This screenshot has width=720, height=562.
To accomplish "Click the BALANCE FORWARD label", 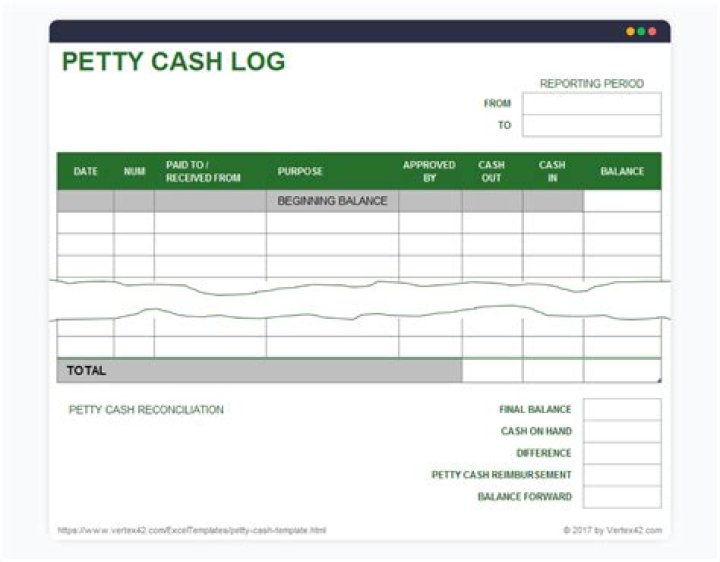I will pos(525,497).
